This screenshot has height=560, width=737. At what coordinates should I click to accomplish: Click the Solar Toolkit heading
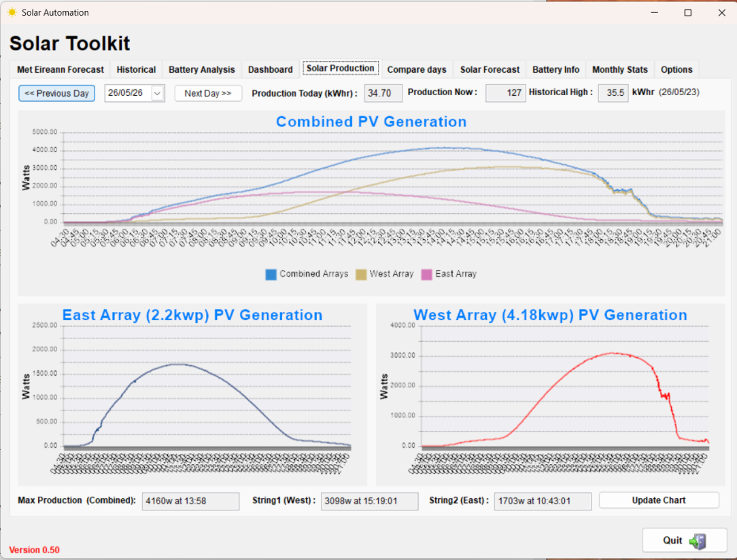click(69, 43)
